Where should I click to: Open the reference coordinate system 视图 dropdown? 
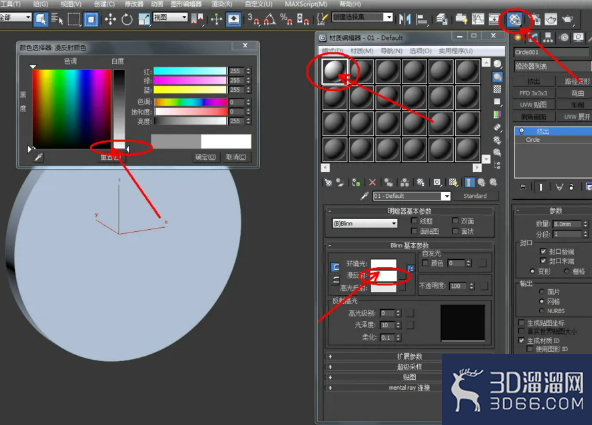170,17
